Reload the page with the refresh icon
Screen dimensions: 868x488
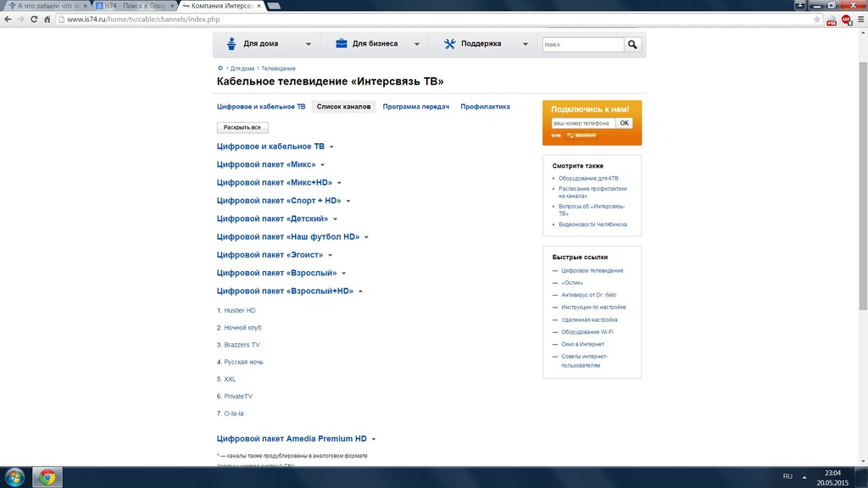click(x=34, y=19)
